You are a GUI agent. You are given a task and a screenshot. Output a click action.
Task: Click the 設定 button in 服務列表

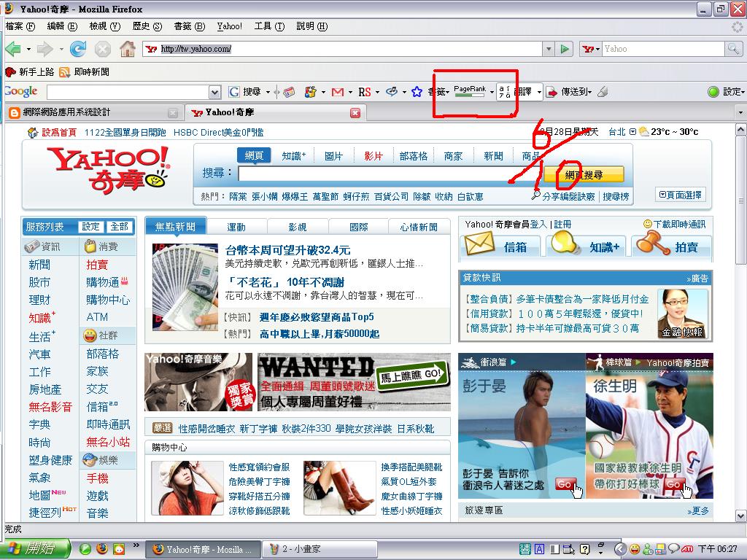tap(90, 227)
